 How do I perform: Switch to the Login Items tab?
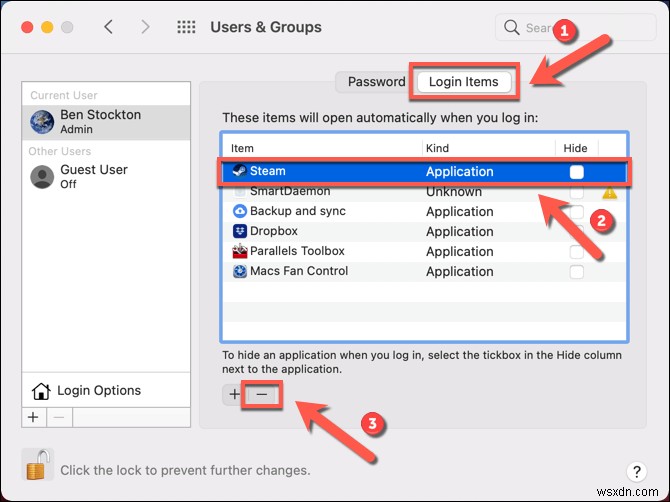point(464,82)
